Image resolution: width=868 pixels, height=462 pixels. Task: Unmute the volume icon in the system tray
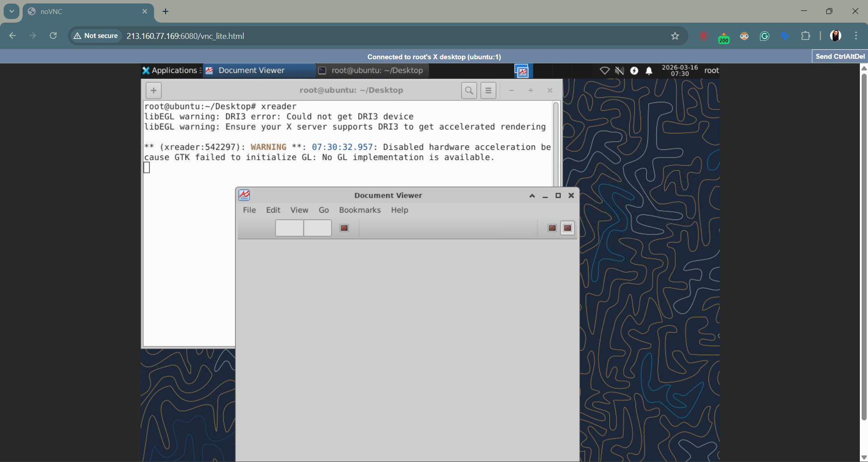click(x=620, y=71)
